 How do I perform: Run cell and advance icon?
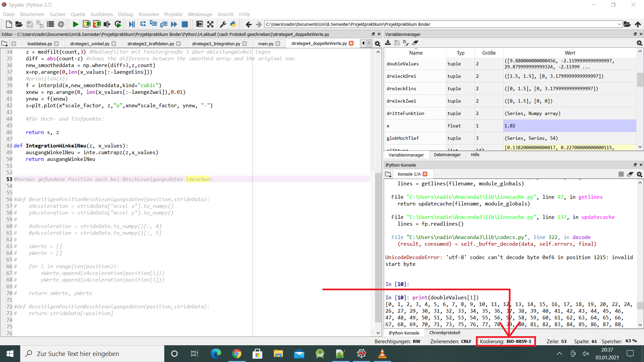coord(97,24)
